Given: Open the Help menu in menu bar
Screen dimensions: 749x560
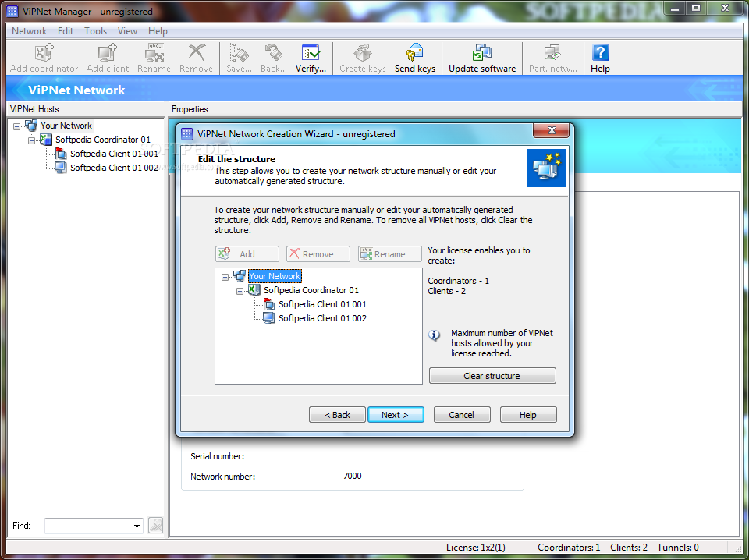Looking at the screenshot, I should [158, 31].
